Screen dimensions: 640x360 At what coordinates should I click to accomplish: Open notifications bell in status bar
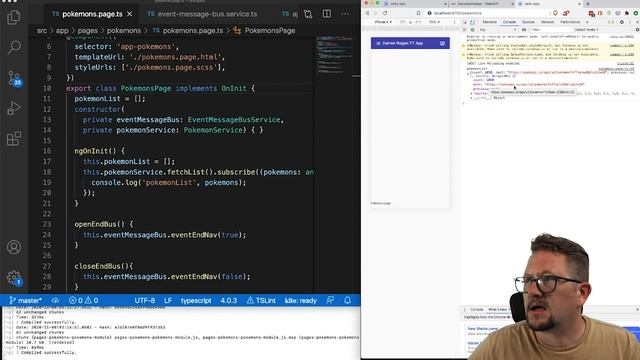347,300
